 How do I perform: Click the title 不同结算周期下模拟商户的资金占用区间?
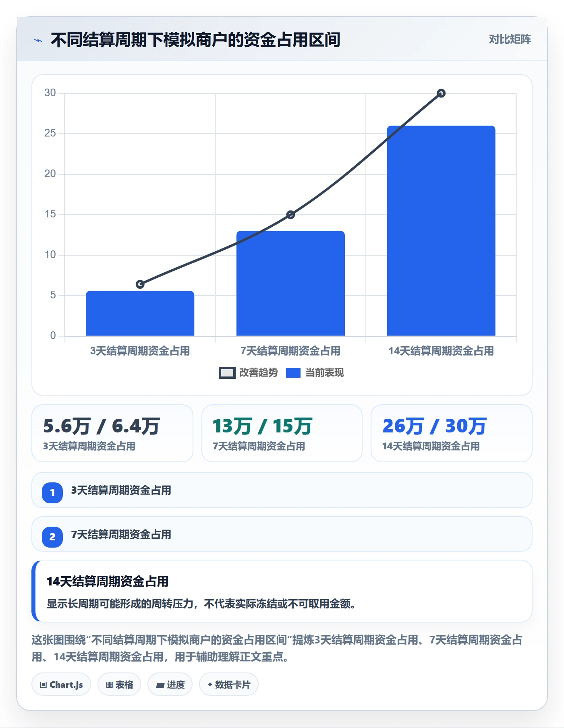pos(195,40)
